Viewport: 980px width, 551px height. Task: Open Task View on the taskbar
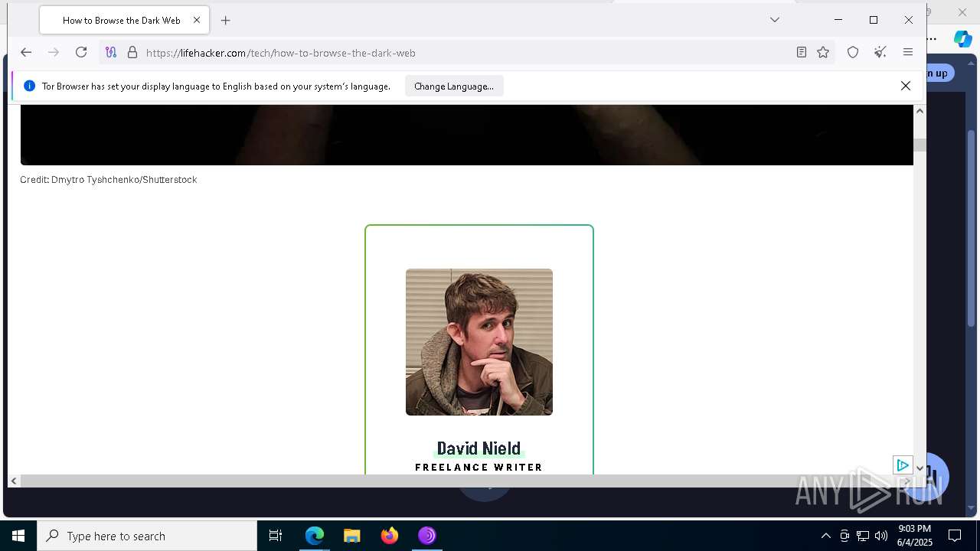click(x=276, y=536)
